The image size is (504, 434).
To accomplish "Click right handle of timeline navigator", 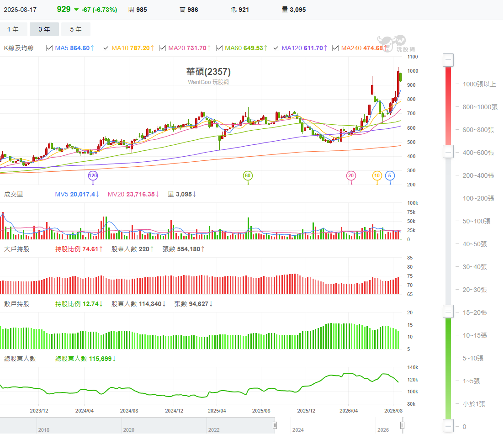I will 402,425.
